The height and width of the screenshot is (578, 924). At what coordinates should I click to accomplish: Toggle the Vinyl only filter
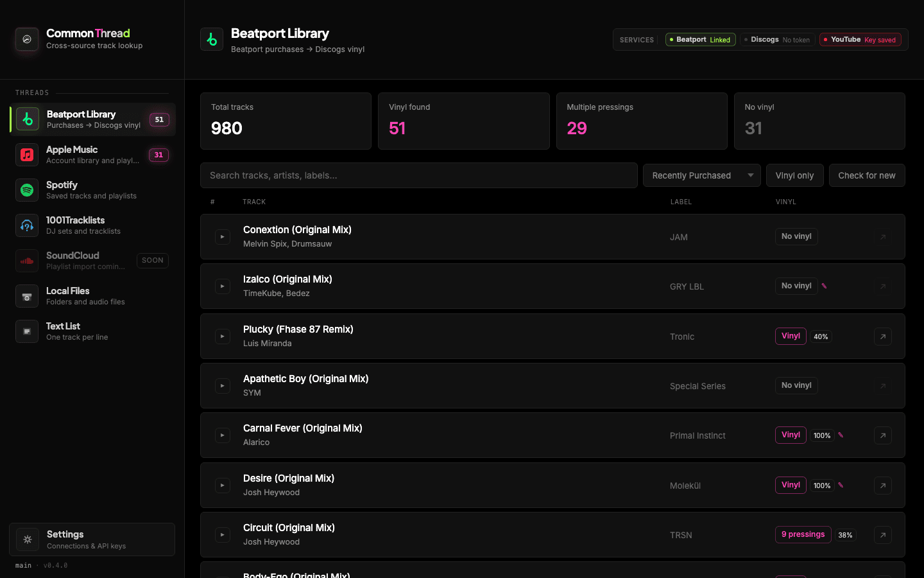(794, 175)
